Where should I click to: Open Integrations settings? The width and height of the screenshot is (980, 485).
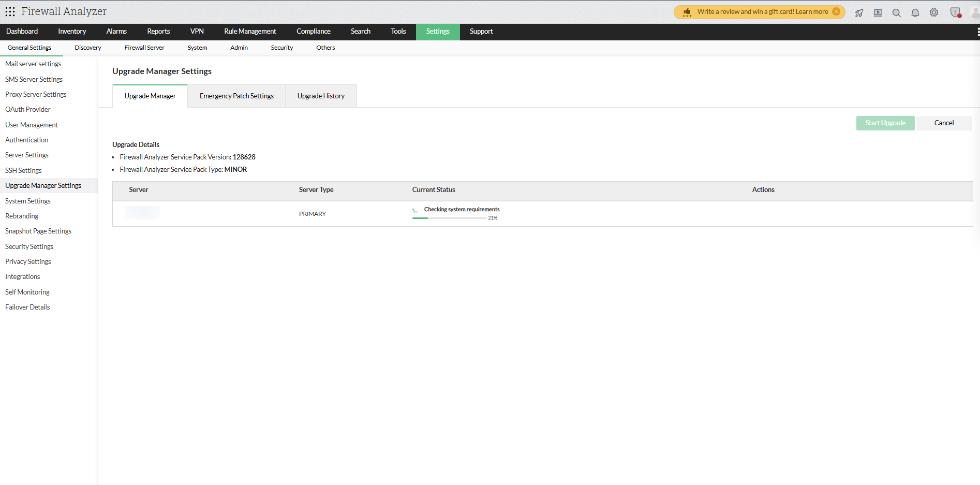pyautogui.click(x=23, y=277)
